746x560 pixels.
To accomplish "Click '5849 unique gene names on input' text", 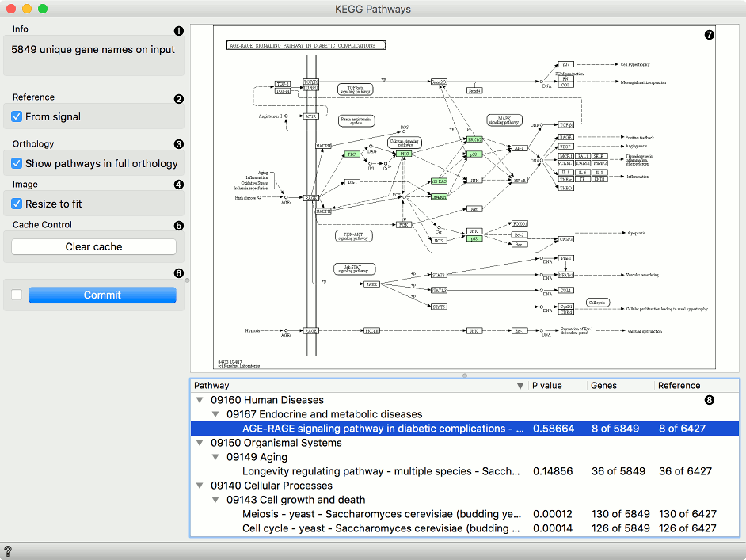I will coord(93,49).
